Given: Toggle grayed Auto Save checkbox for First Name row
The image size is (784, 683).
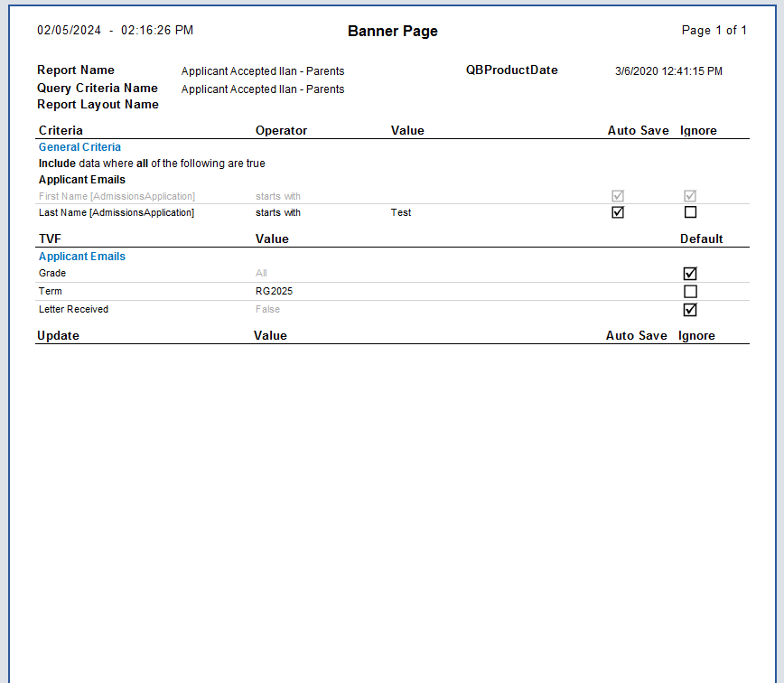Looking at the screenshot, I should (x=618, y=195).
